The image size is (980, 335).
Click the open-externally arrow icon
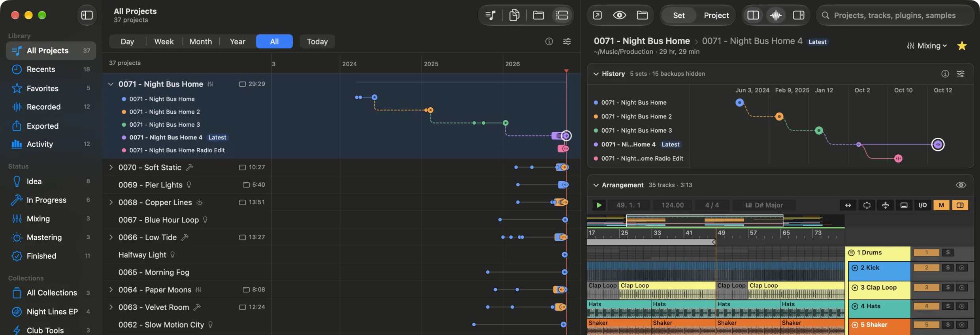(597, 15)
